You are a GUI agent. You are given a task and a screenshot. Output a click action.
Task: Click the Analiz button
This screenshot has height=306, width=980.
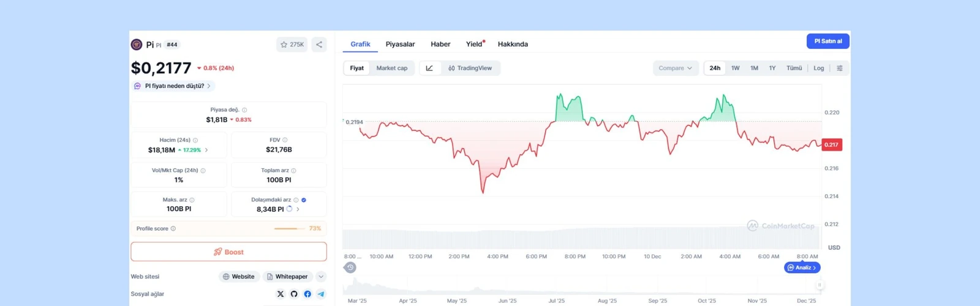point(802,267)
